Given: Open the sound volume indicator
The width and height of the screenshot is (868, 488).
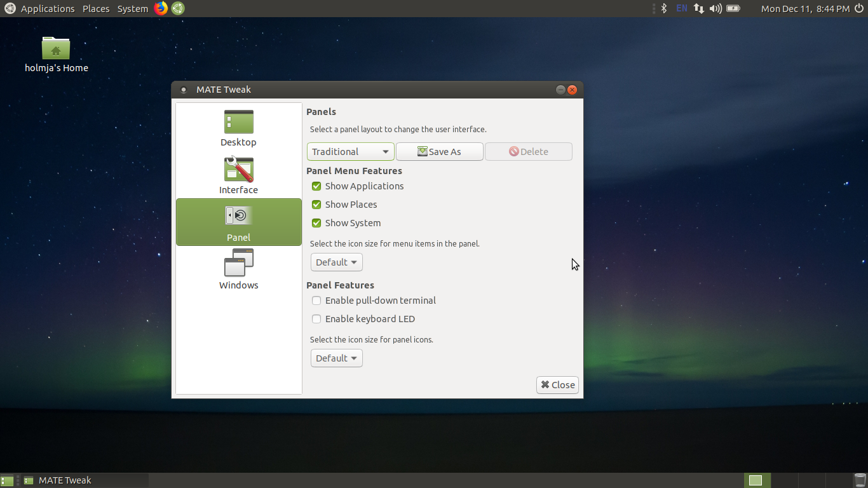Looking at the screenshot, I should point(715,8).
